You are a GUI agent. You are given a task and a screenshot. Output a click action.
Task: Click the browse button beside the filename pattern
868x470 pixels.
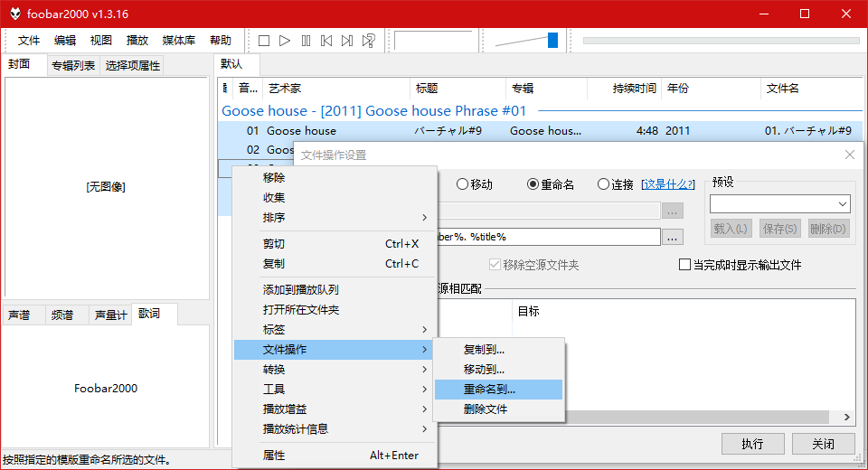(x=672, y=237)
